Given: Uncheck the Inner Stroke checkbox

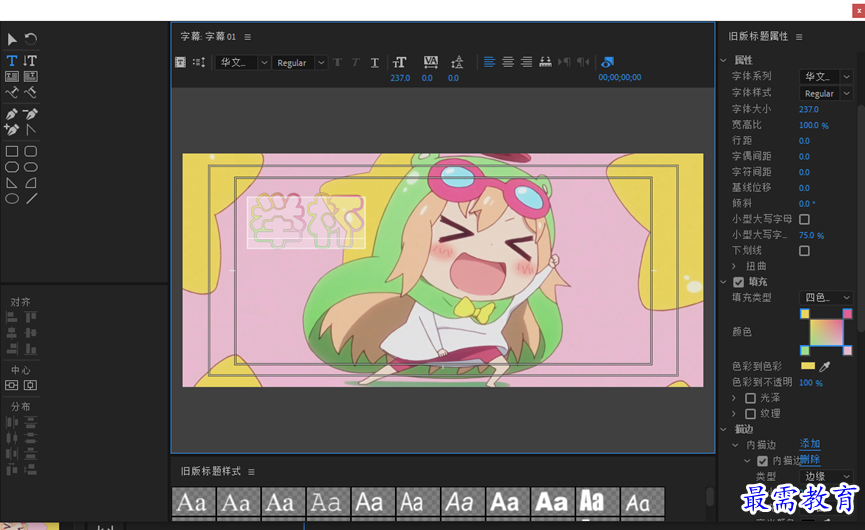Looking at the screenshot, I should [762, 461].
